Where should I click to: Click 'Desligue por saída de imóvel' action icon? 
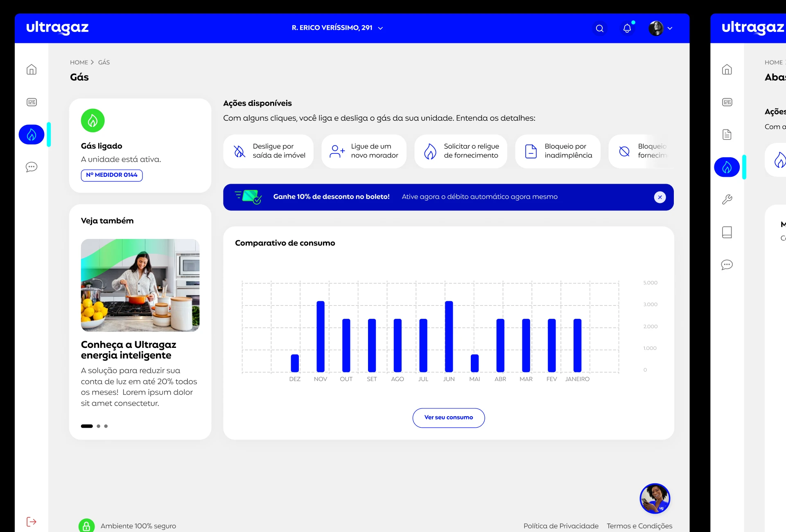click(x=240, y=150)
